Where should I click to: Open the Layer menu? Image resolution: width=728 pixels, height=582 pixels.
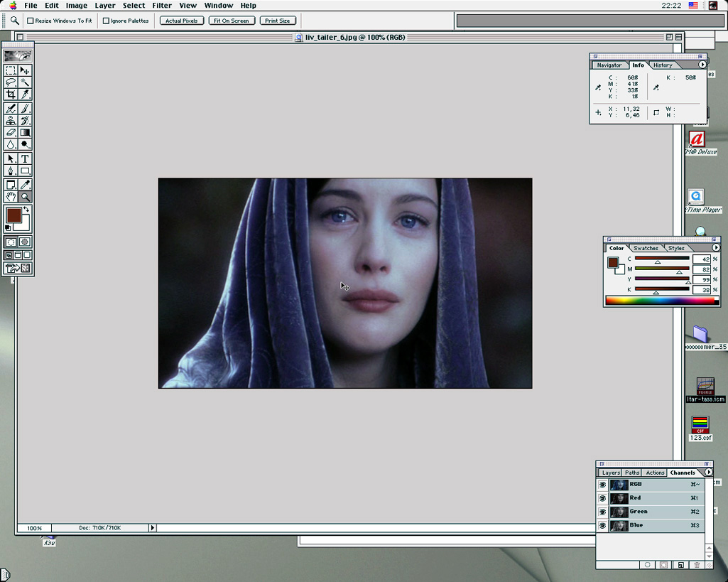105,6
